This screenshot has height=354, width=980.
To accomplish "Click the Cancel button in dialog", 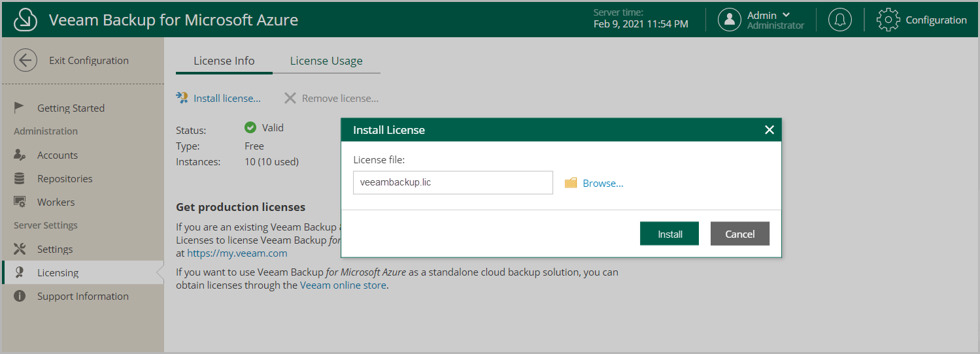I will point(740,234).
